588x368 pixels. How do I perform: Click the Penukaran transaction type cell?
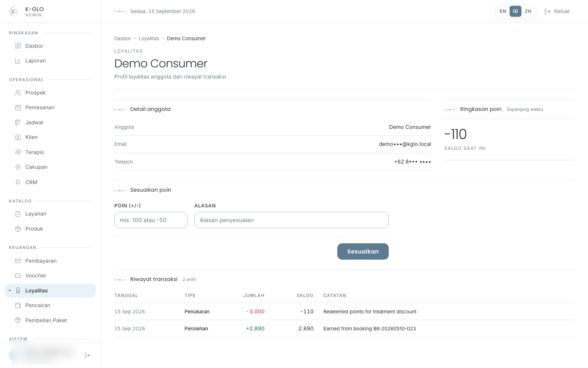coord(197,312)
